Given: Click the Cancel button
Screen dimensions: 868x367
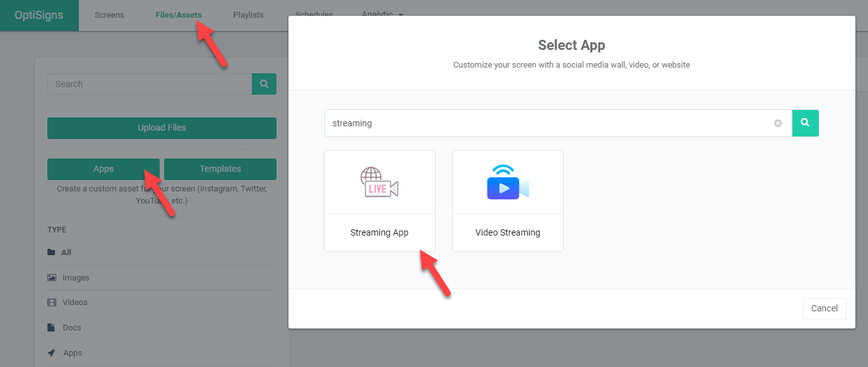Looking at the screenshot, I should click(x=824, y=308).
